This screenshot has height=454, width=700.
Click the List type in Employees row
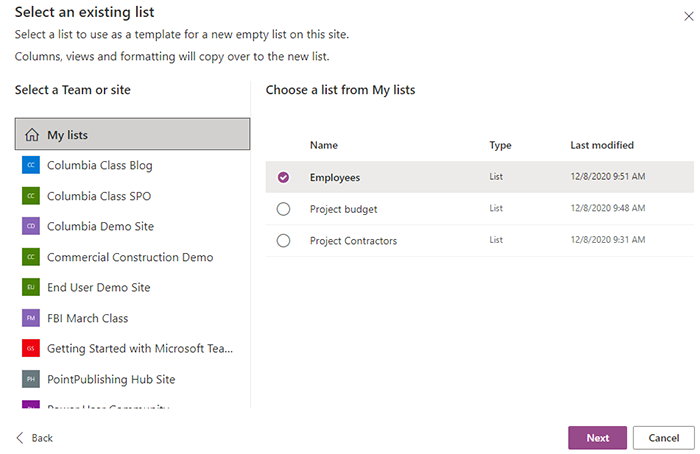pyautogui.click(x=496, y=176)
